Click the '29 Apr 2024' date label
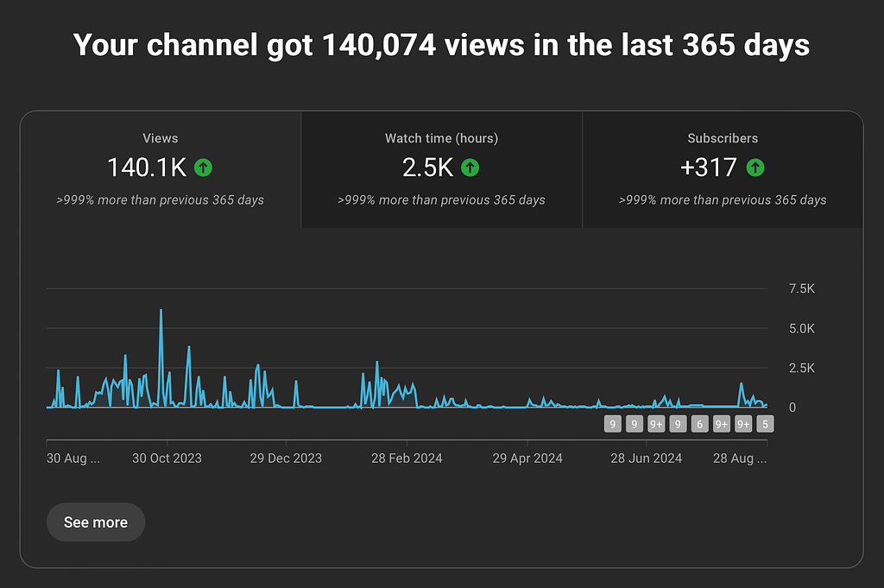The width and height of the screenshot is (884, 588). tap(527, 458)
